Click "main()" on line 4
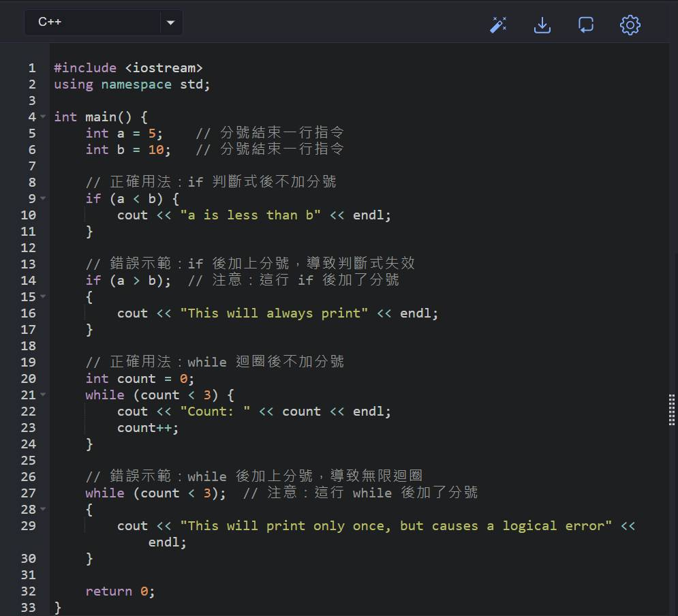The height and width of the screenshot is (616, 678). (108, 117)
